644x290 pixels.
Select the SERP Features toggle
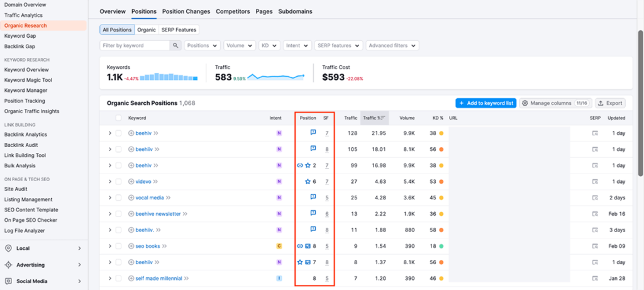[179, 30]
